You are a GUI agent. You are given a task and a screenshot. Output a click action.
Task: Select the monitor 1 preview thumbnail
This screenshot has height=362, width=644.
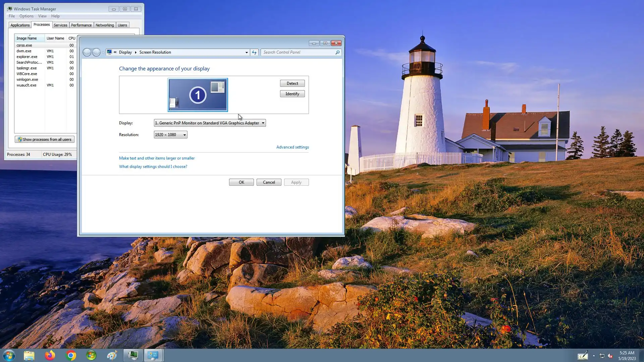click(198, 95)
